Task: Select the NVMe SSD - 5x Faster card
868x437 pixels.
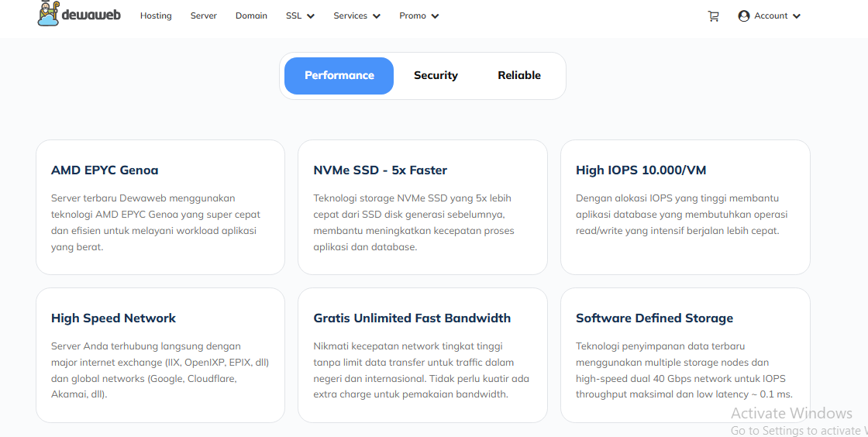Action: 422,208
